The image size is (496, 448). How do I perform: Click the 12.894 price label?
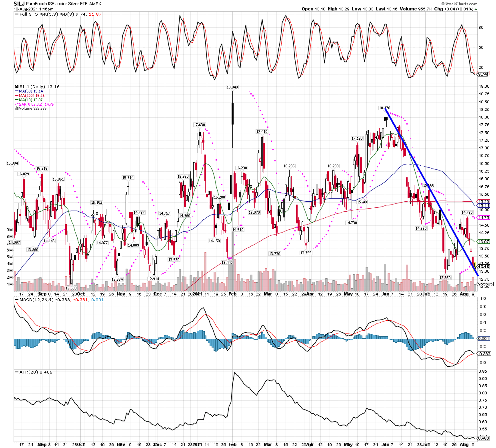(117, 279)
